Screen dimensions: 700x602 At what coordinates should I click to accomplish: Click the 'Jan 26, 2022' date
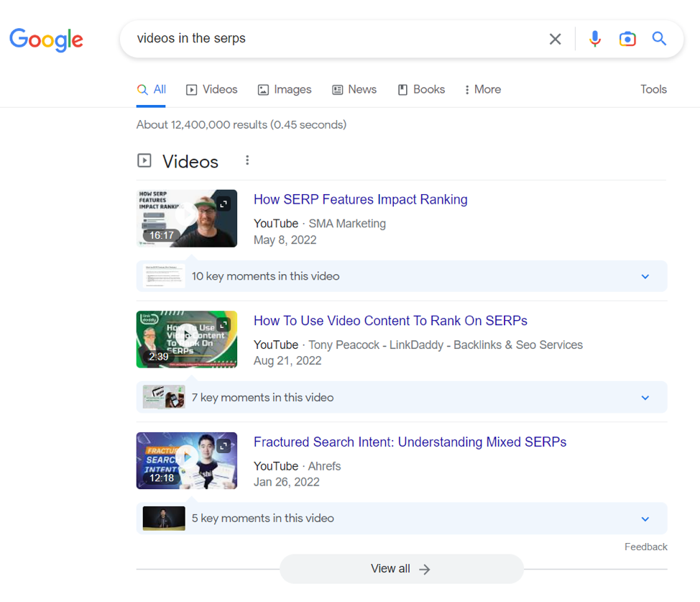click(x=286, y=482)
